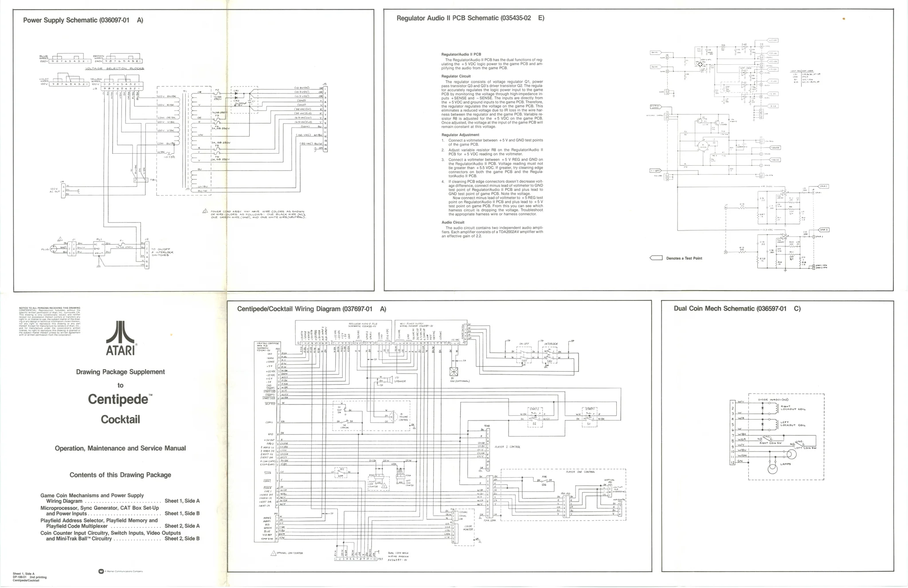Click the "COLOR MONITOR" label

pyautogui.click(x=468, y=528)
